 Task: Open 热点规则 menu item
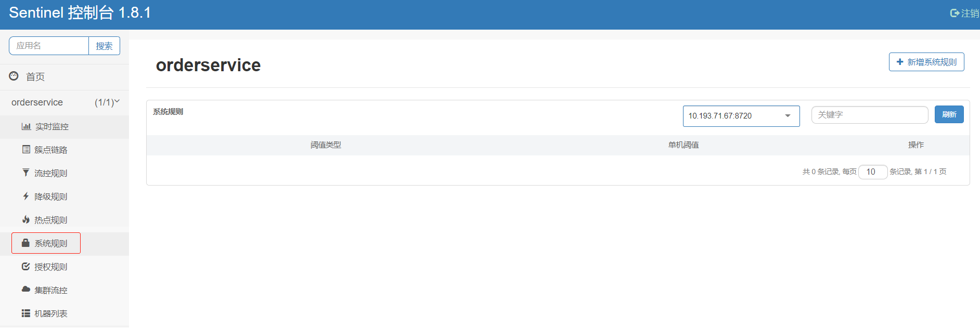click(65, 220)
